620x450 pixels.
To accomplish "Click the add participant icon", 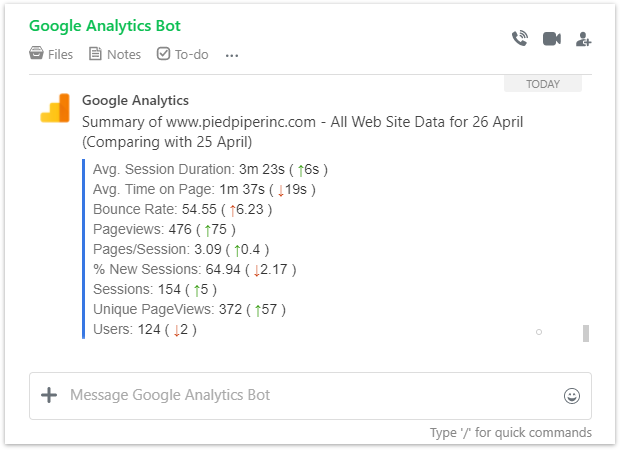I will [583, 39].
